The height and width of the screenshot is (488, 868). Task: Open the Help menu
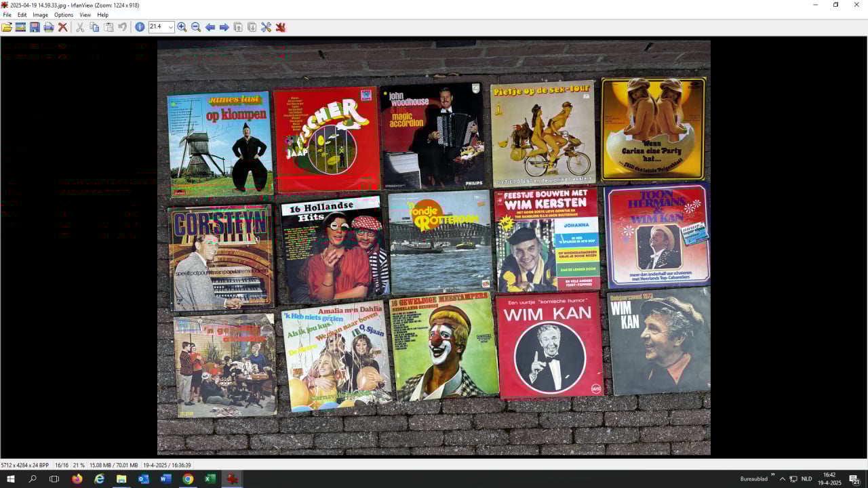click(x=102, y=15)
